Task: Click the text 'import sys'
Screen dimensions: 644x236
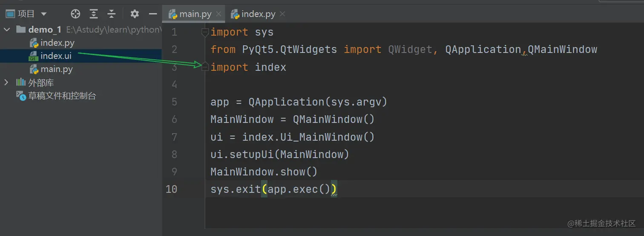Action: 242,32
